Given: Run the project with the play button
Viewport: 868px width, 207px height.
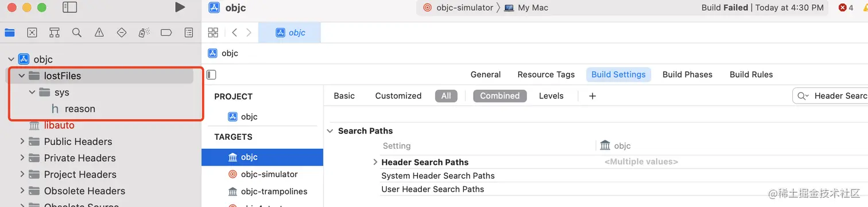Looking at the screenshot, I should pyautogui.click(x=180, y=7).
